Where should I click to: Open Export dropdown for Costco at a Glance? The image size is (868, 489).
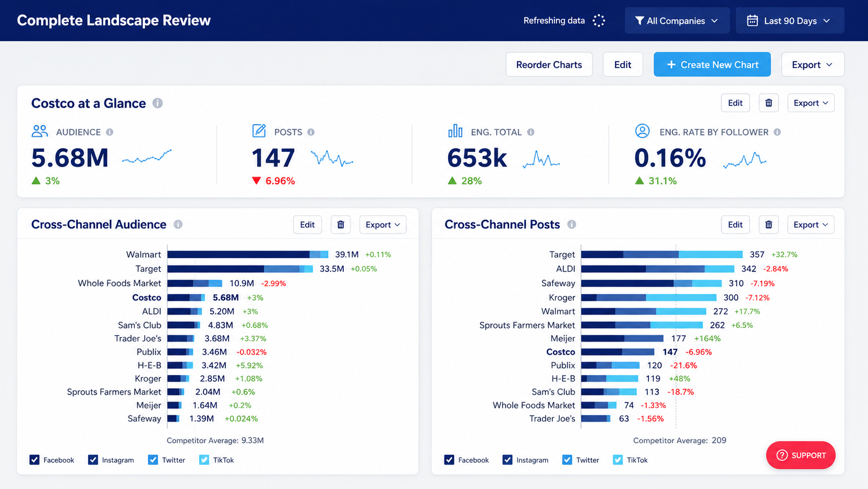[x=810, y=103]
